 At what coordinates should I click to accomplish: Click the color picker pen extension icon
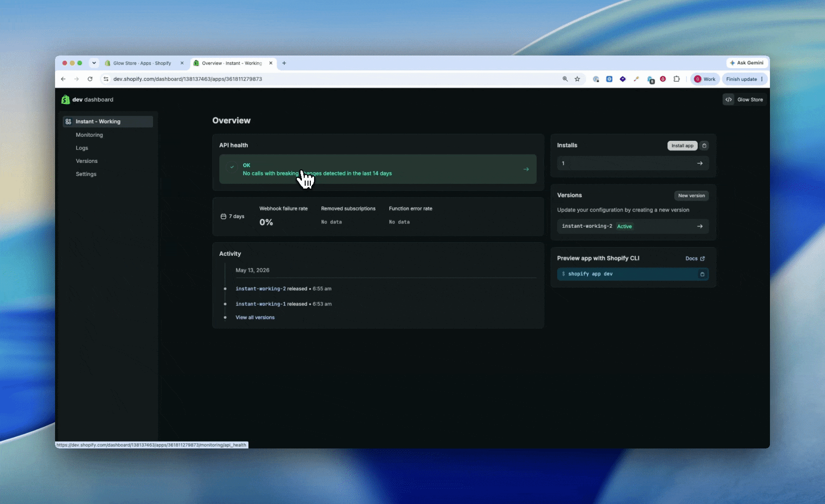(x=636, y=79)
